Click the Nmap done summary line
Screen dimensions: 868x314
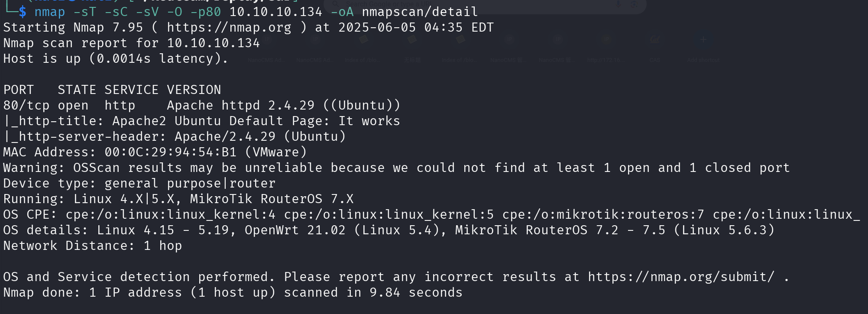233,293
